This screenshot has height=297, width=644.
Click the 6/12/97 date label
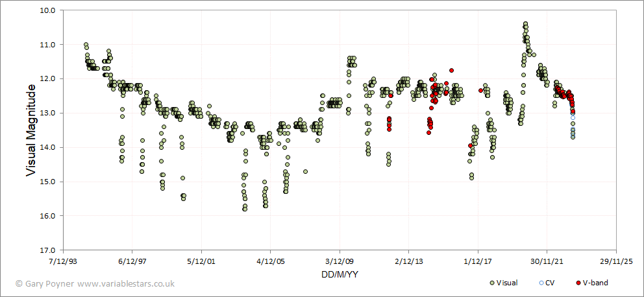coord(132,261)
